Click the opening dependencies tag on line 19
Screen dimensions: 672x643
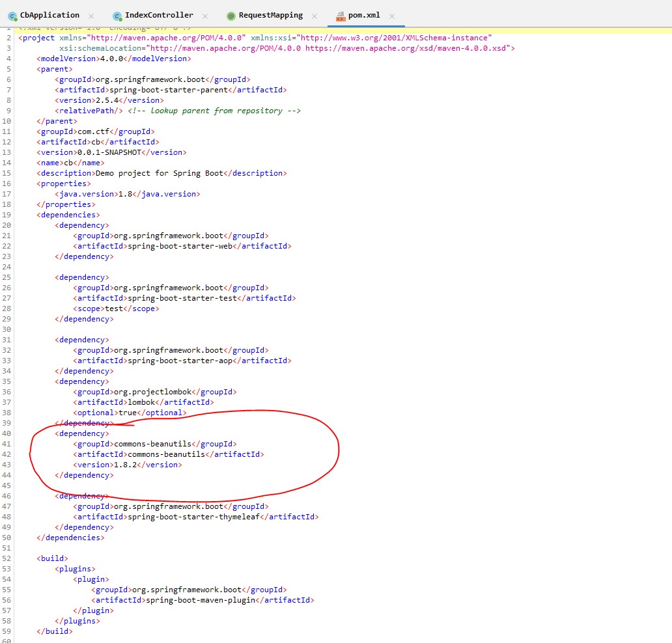coord(68,215)
